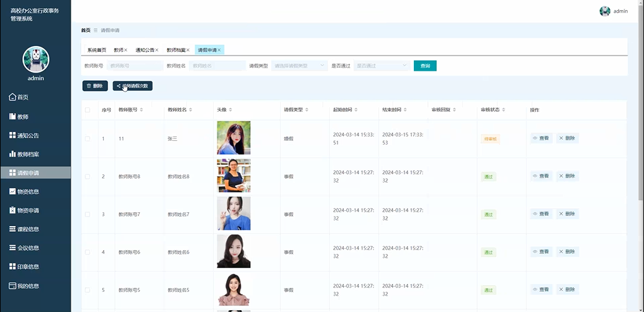Image resolution: width=644 pixels, height=312 pixels.
Task: Click the admin username in top-right header
Action: pos(621,11)
